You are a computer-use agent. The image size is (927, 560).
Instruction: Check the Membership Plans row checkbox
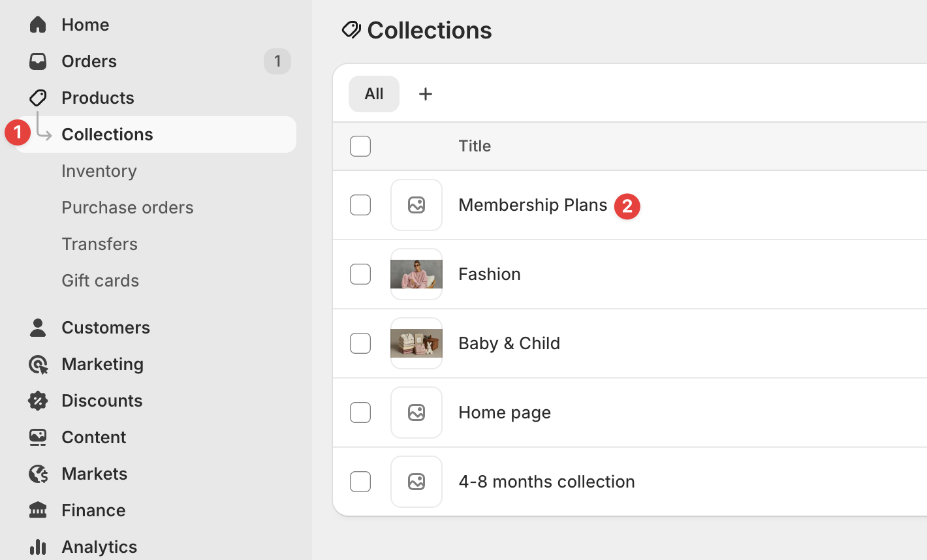tap(360, 205)
